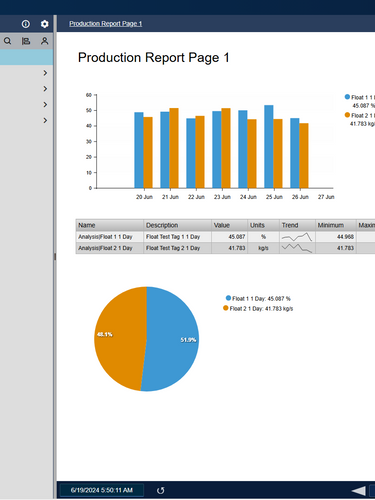
Task: Click the blue Float 1 1 Day pie legend dot
Action: pos(228,298)
